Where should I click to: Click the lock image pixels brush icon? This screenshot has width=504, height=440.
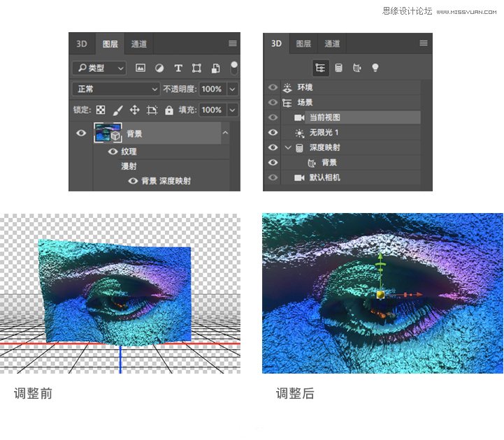click(x=117, y=110)
